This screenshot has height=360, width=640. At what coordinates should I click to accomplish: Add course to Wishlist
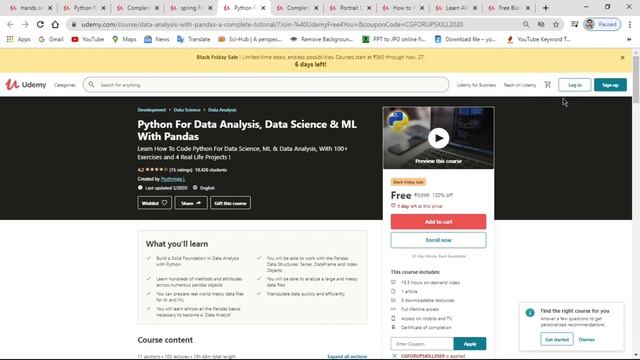click(x=155, y=203)
